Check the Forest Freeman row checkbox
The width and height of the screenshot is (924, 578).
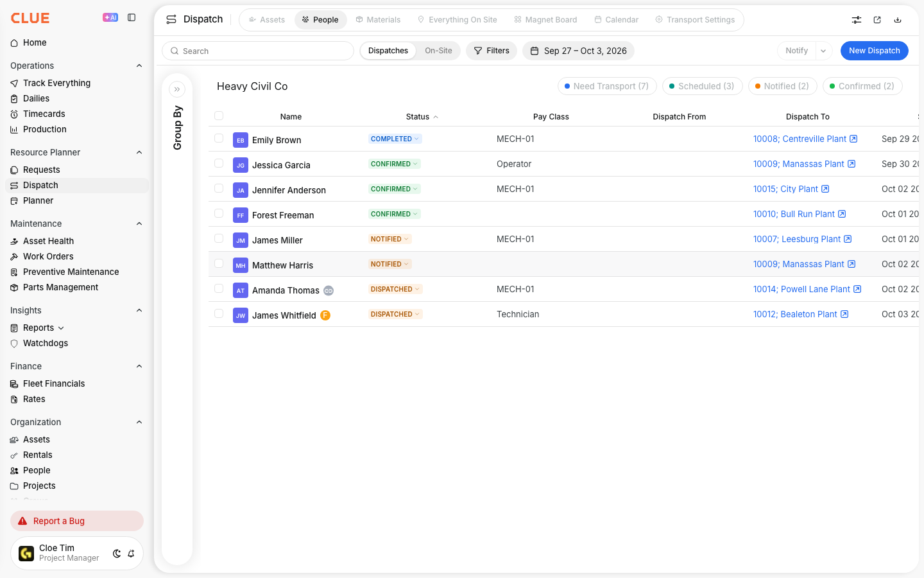pos(219,213)
